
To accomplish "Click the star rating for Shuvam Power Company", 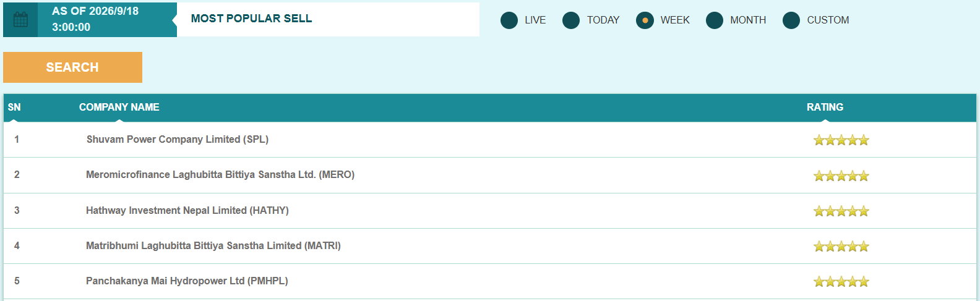I will click(841, 140).
